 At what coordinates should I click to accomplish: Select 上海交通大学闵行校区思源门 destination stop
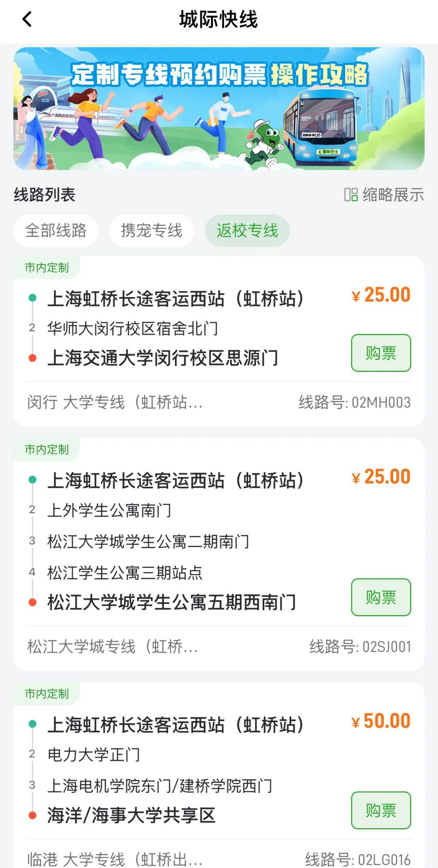[x=163, y=358]
